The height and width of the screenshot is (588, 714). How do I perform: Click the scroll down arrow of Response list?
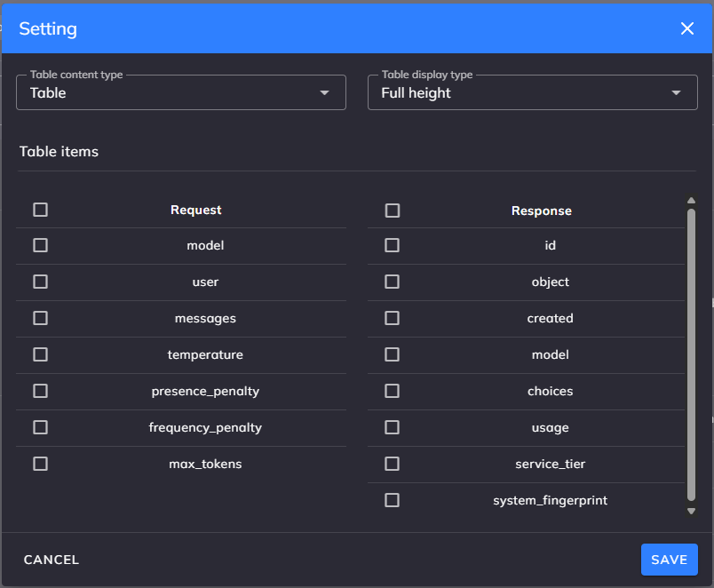(x=691, y=511)
